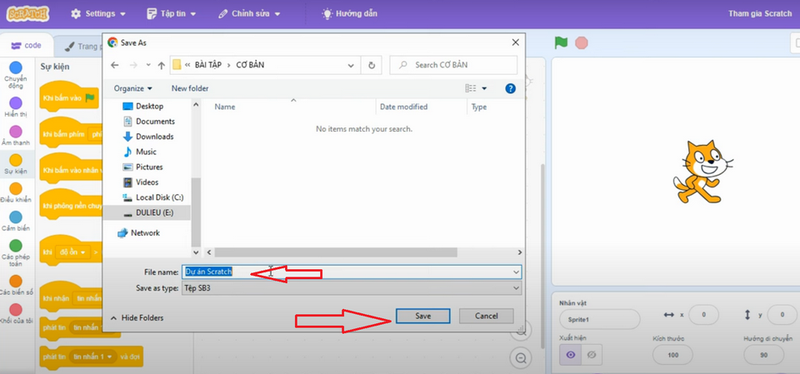Open the help icon in dialog
Image resolution: width=800 pixels, height=374 pixels.
pyautogui.click(x=510, y=88)
